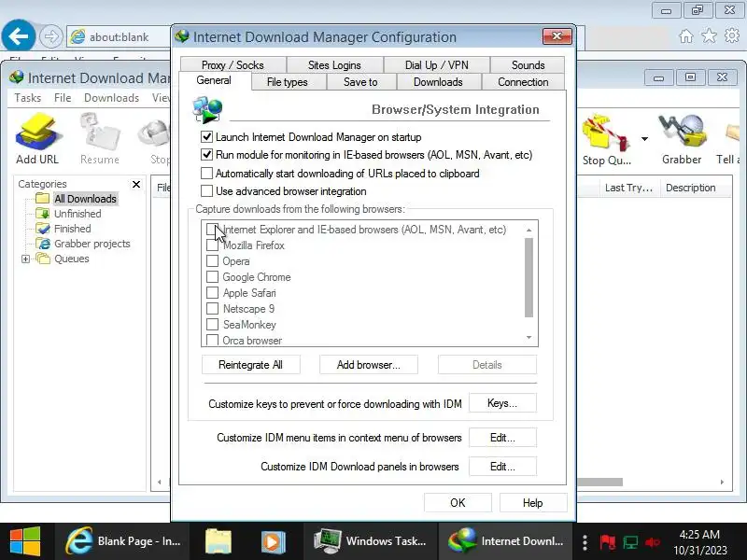Switch to the Dial Up / VPN tab
Image resolution: width=747 pixels, height=560 pixels.
point(436,64)
